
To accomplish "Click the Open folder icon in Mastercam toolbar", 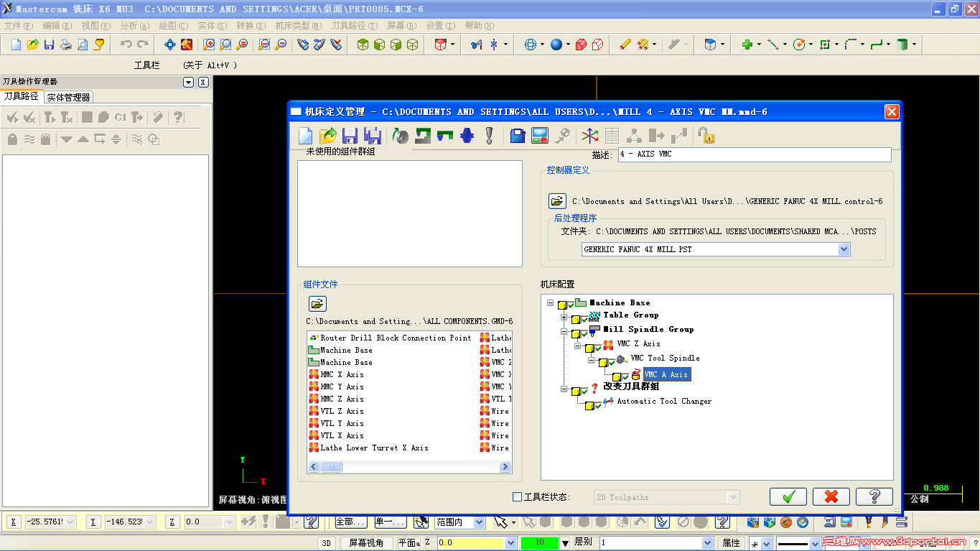I will [33, 45].
